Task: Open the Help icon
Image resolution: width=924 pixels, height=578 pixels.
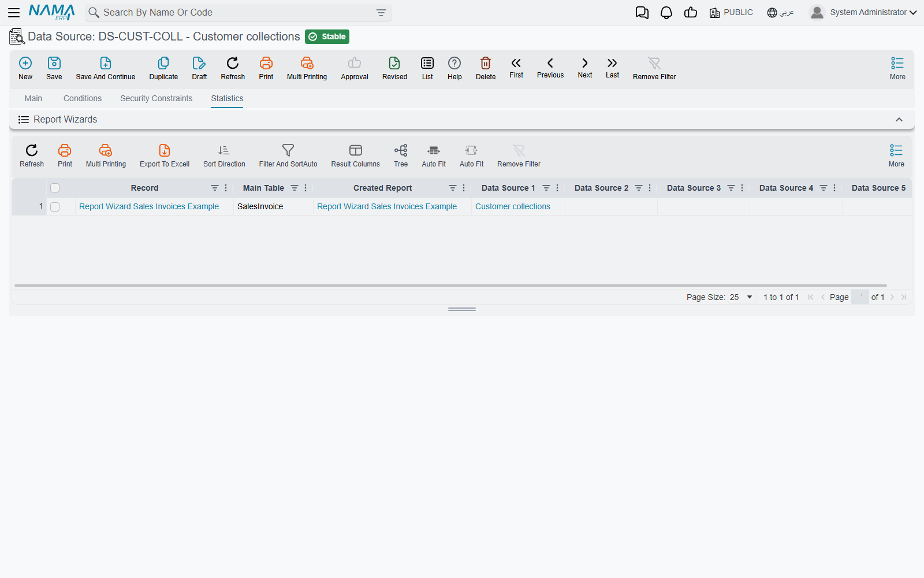Action: pos(454,63)
